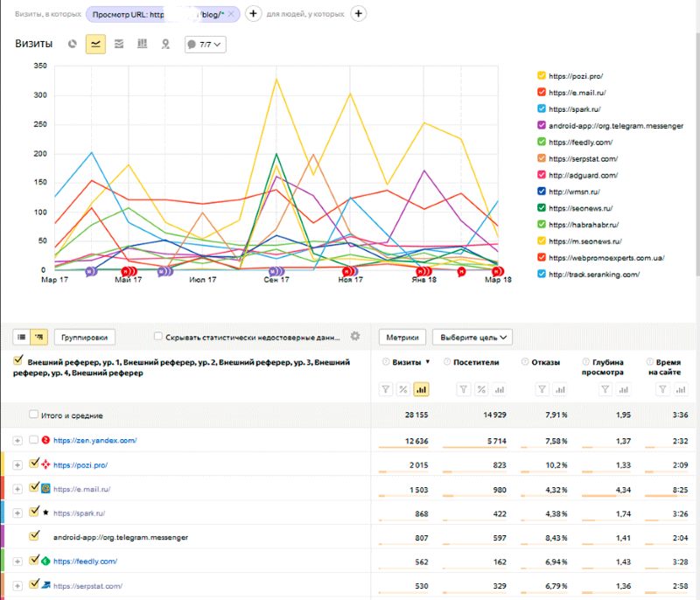The height and width of the screenshot is (600, 700).
Task: Plot Время на сайте on the chart
Action: click(x=681, y=389)
